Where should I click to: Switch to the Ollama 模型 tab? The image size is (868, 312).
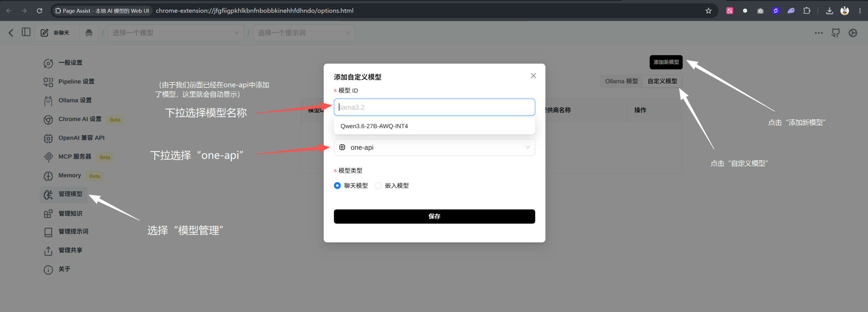[x=621, y=81]
